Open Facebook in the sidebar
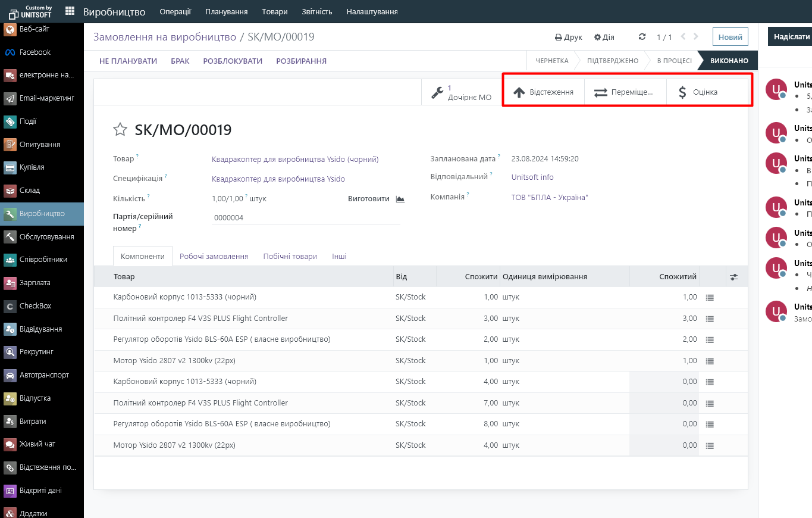812x518 pixels. (x=35, y=52)
